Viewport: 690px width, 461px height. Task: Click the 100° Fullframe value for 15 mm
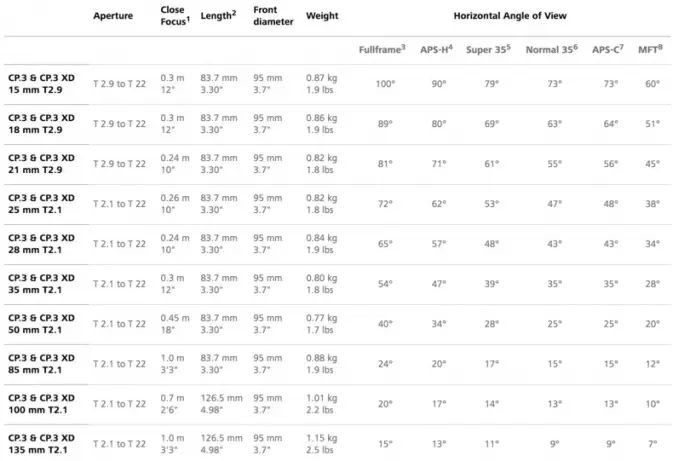(x=385, y=84)
